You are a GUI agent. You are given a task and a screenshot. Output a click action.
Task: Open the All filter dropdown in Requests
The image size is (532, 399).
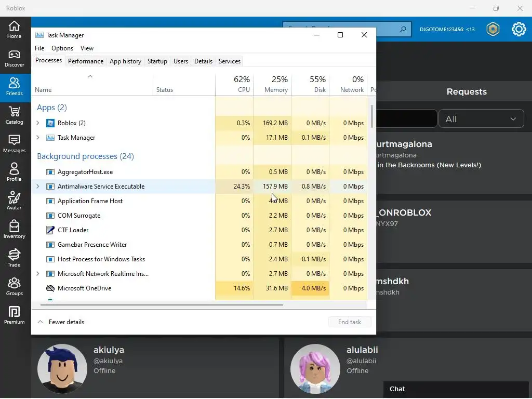click(481, 119)
